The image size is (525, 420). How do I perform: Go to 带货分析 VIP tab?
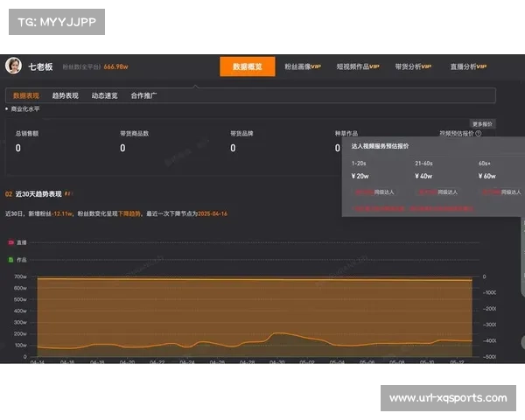pos(413,66)
